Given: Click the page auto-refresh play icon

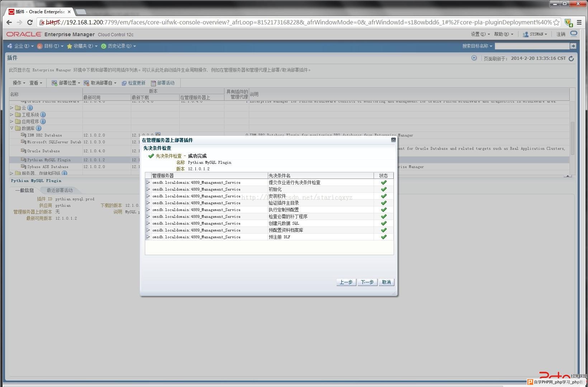Looking at the screenshot, I should click(x=474, y=58).
